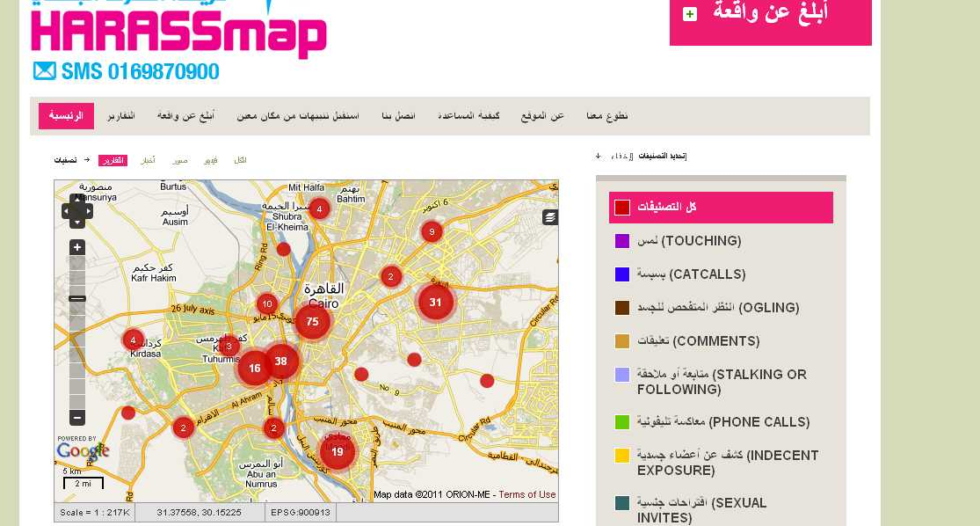Click the 'Scale = 1 : 217K' status text
This screenshot has width=980, height=526.
click(x=94, y=512)
